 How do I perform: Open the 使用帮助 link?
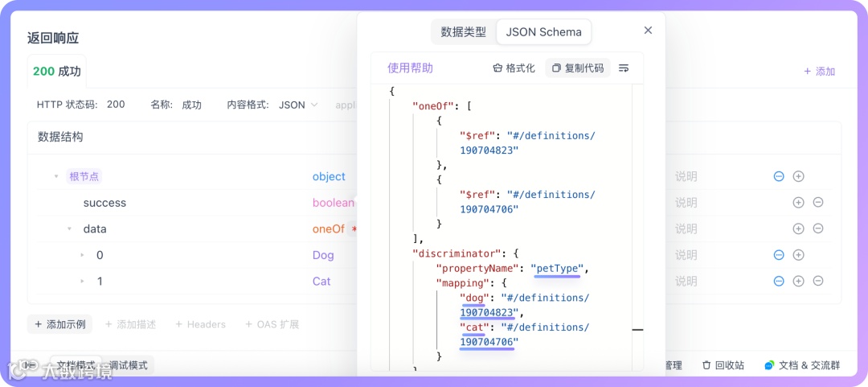pos(410,68)
